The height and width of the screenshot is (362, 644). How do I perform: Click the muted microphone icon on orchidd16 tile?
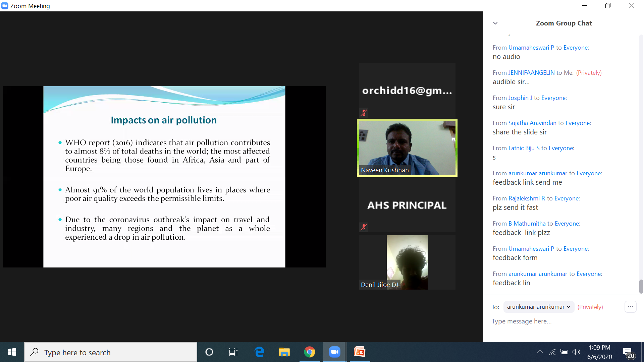tap(364, 113)
